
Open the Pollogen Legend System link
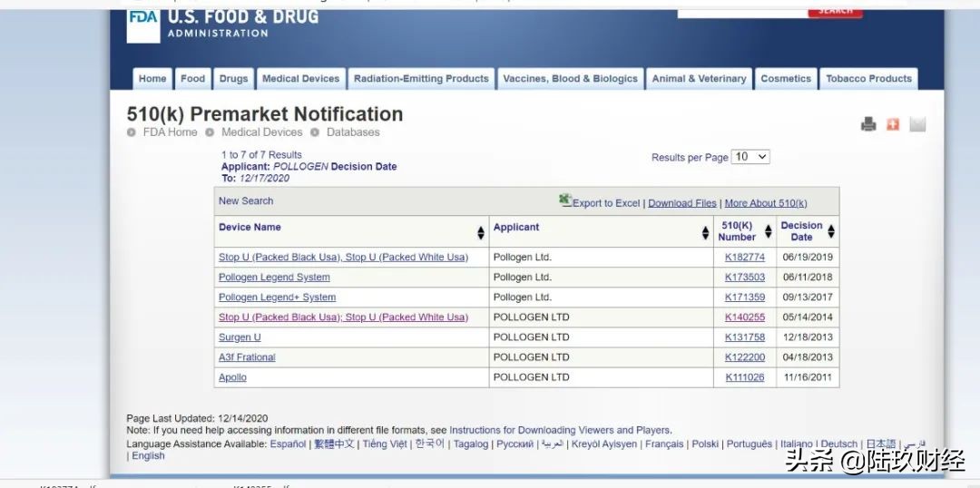tap(274, 278)
